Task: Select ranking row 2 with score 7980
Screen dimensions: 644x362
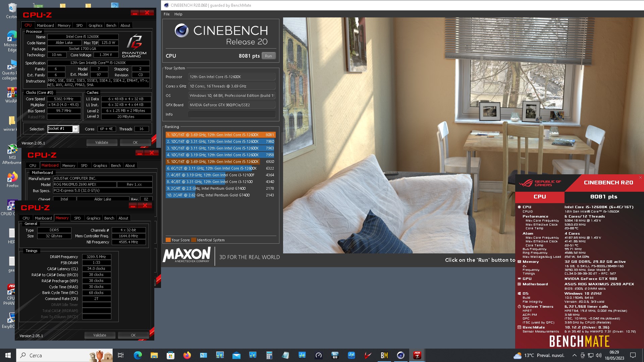Action: [220, 141]
